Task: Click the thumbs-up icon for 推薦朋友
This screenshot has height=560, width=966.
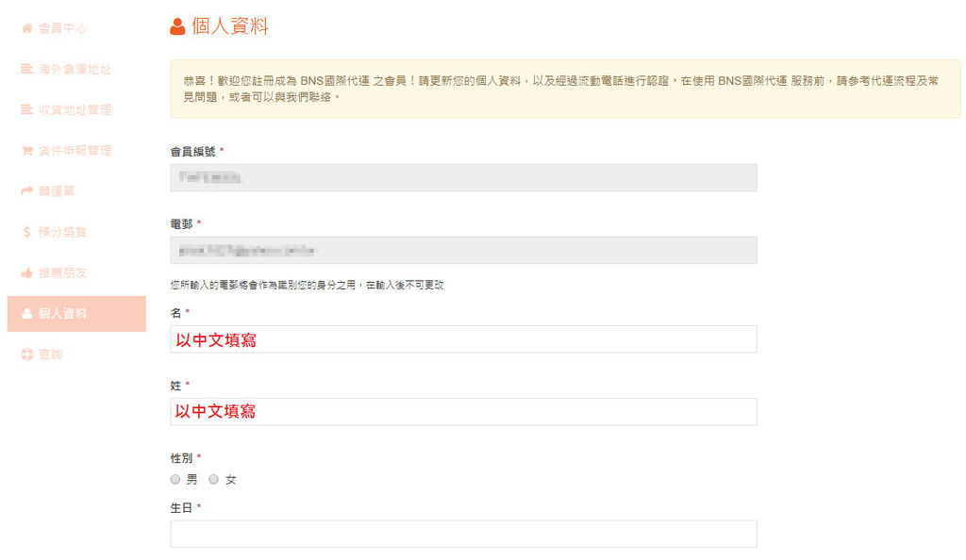Action: point(26,272)
